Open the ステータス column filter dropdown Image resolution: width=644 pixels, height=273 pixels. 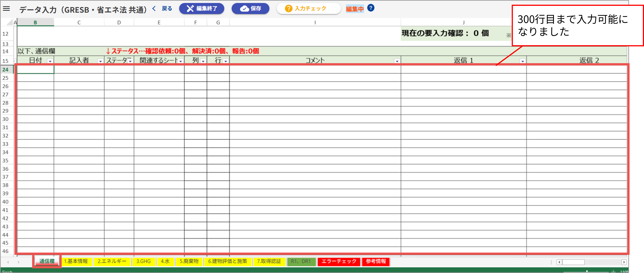(x=130, y=61)
